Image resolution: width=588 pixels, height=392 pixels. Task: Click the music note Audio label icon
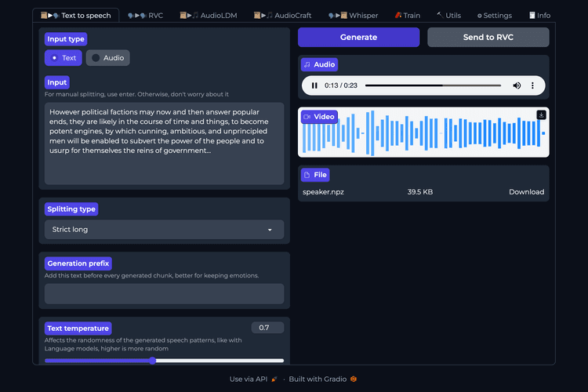(307, 65)
